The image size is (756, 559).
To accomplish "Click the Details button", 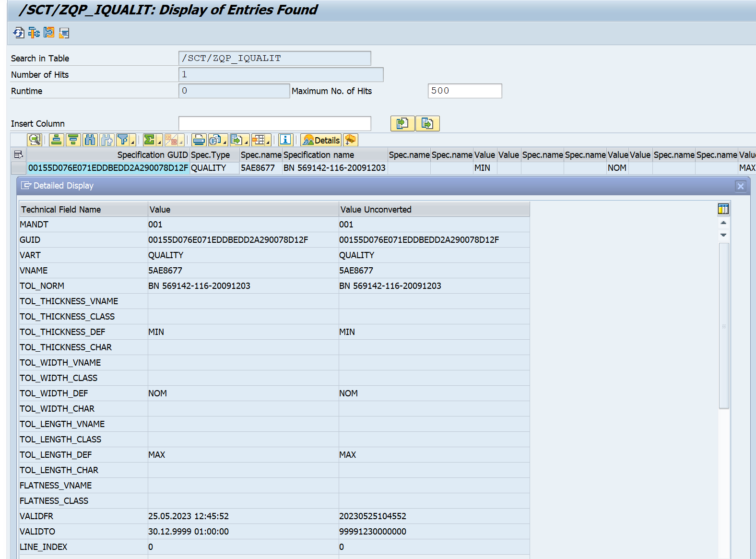I will click(321, 140).
